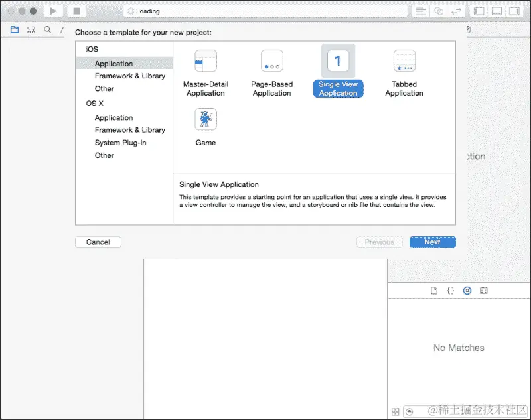Toggle the Debug area panel icon
The height and width of the screenshot is (420, 531).
tap(496, 11)
